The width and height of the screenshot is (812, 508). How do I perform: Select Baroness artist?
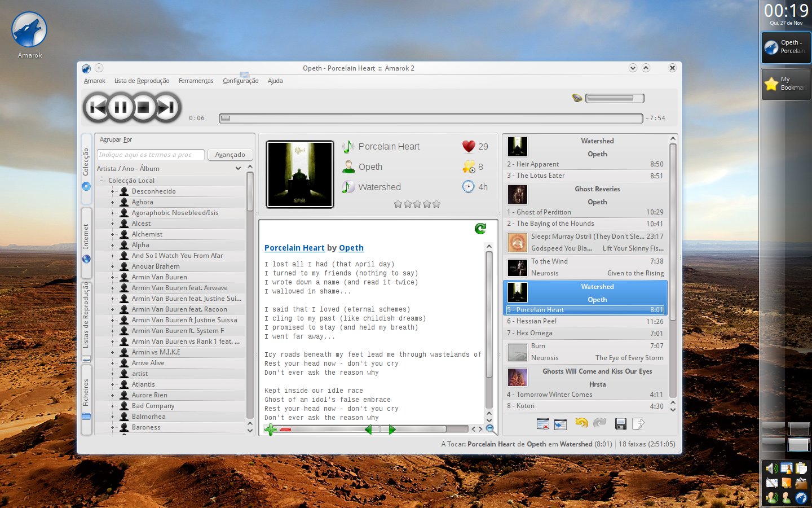146,427
